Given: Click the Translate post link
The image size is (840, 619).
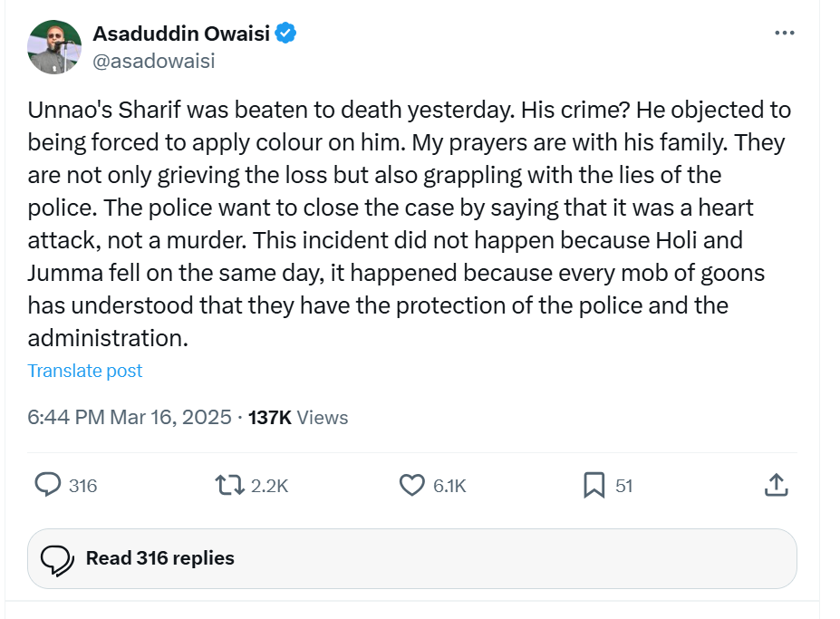Looking at the screenshot, I should pyautogui.click(x=85, y=371).
